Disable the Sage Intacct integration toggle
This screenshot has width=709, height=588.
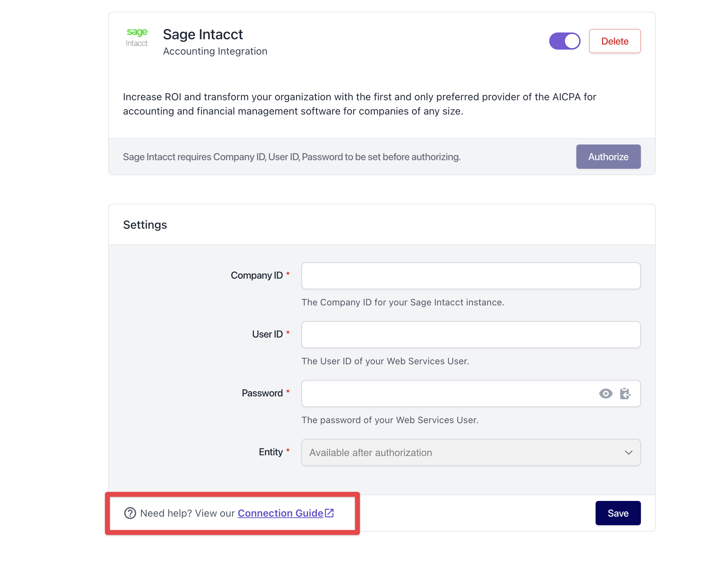565,41
